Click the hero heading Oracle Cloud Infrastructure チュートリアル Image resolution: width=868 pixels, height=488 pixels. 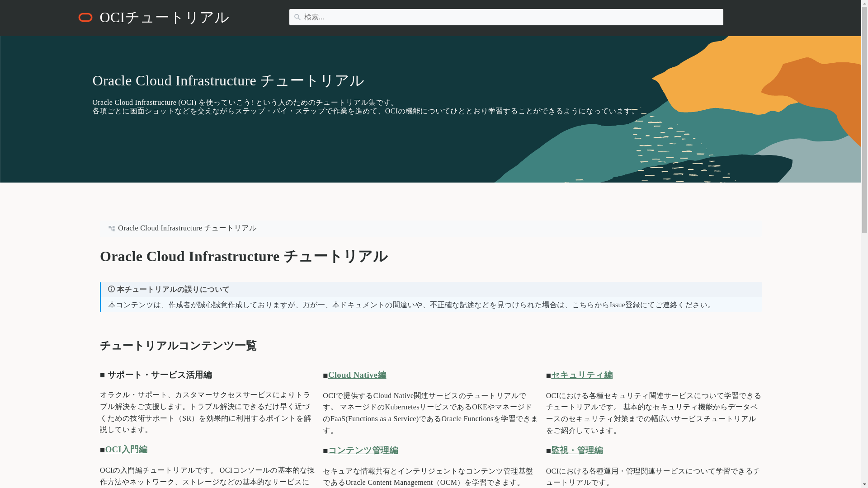click(x=228, y=80)
